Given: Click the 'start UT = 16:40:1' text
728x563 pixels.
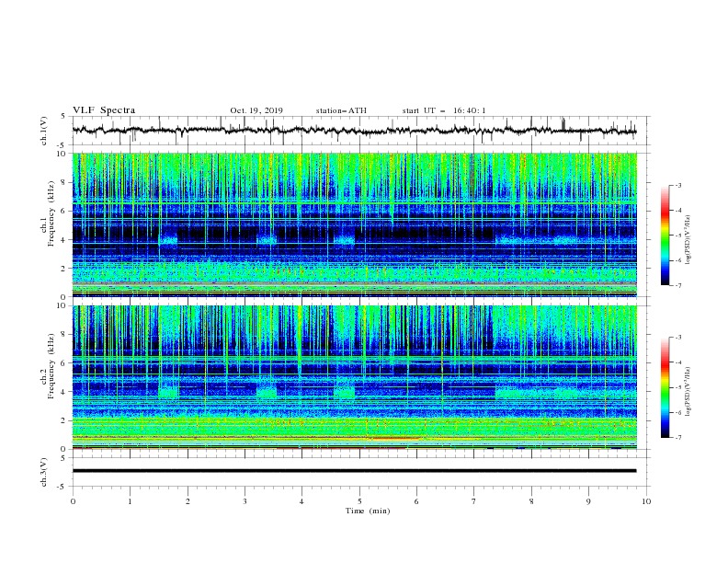Looking at the screenshot, I should click(x=444, y=110).
